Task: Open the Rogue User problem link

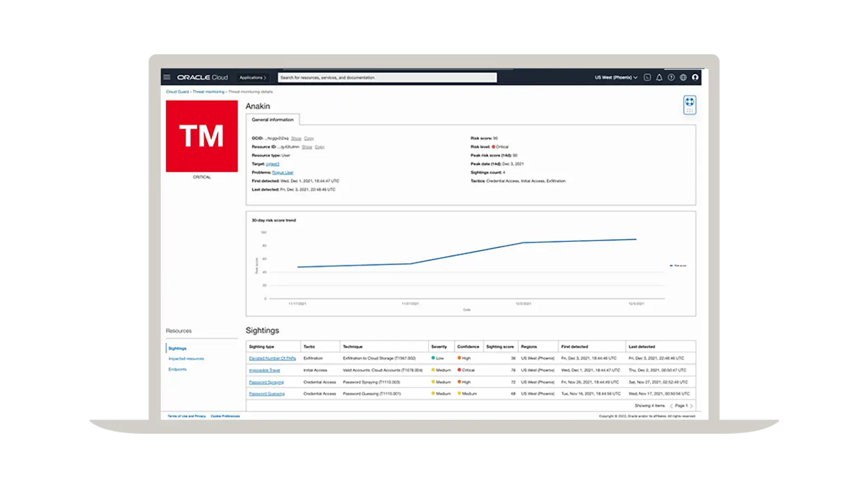Action: coord(283,172)
